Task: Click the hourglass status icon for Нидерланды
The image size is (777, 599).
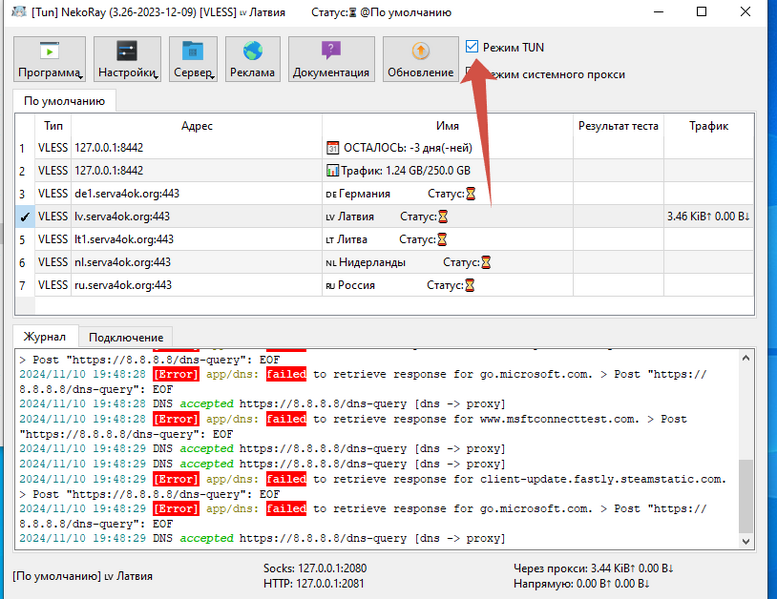Action: click(x=486, y=262)
